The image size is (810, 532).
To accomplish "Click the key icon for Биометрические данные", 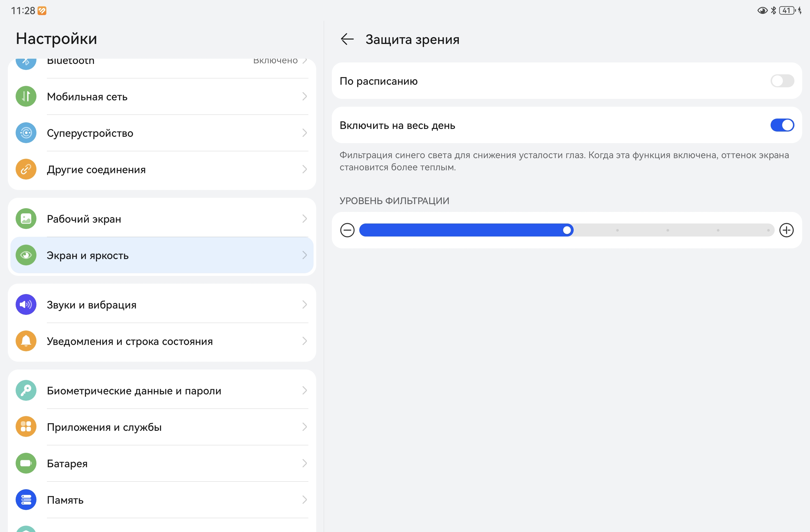I will pos(26,390).
